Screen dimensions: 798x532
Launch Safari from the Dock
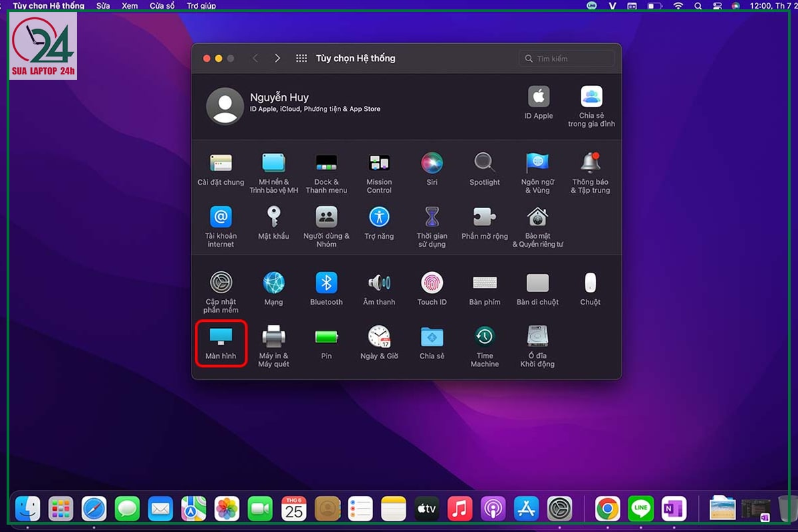tap(94, 509)
